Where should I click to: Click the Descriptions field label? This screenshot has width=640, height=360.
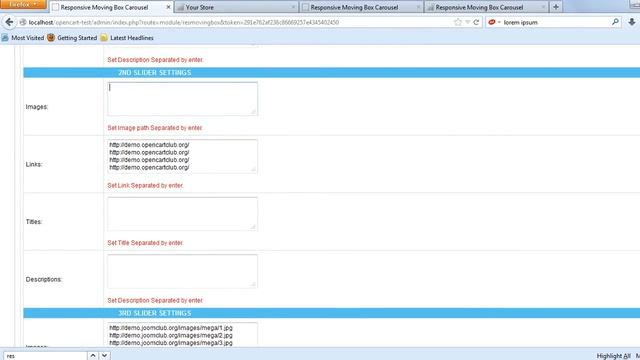tap(44, 280)
